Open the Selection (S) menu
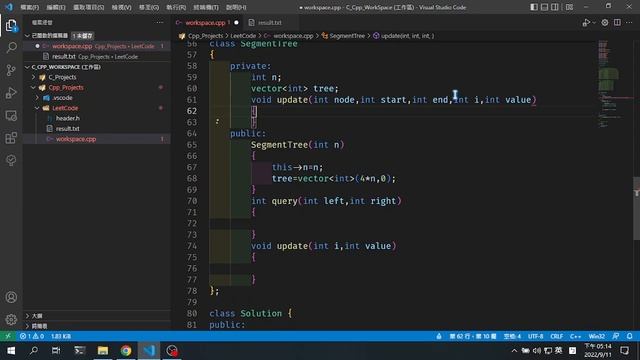The height and width of the screenshot is (360, 640). 88,7
